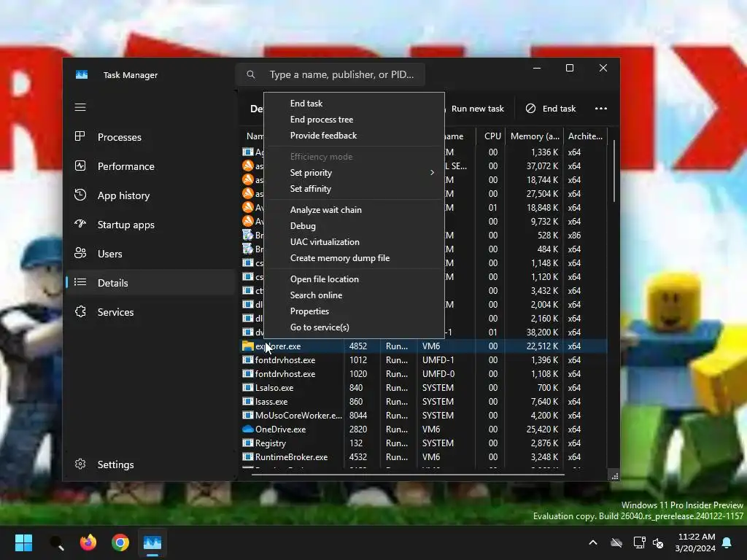Click Task Manager taskbar icon
The height and width of the screenshot is (560, 747).
152,542
